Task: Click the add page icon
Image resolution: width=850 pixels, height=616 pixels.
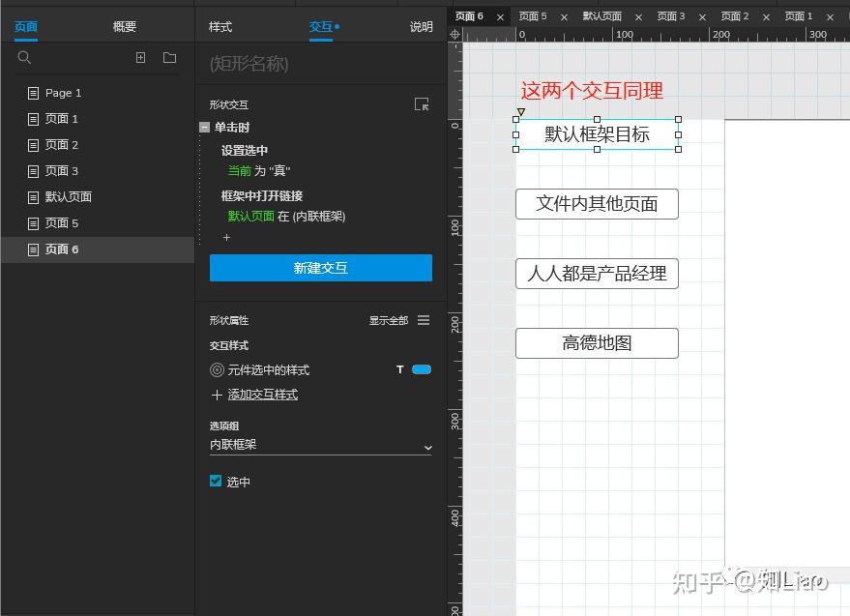Action: pyautogui.click(x=139, y=58)
